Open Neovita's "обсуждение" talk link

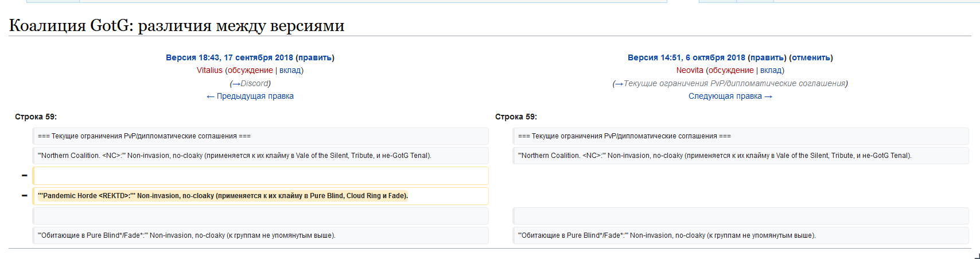[x=731, y=70]
